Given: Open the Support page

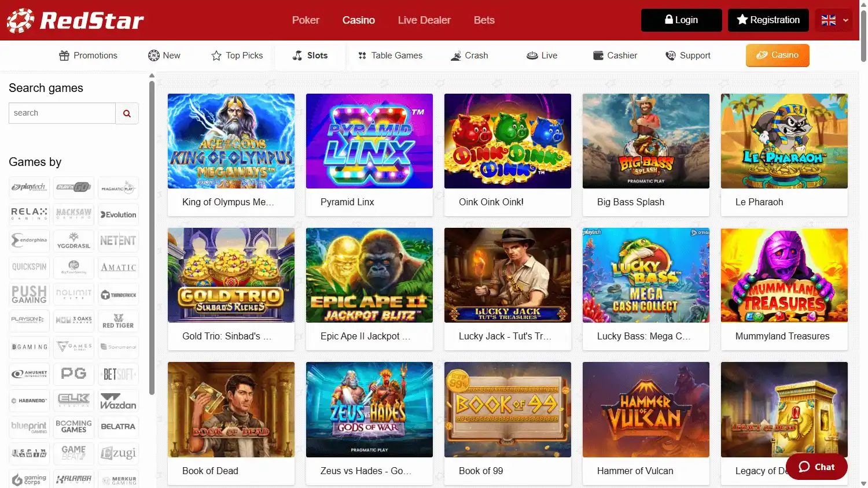Looking at the screenshot, I should click(x=688, y=56).
